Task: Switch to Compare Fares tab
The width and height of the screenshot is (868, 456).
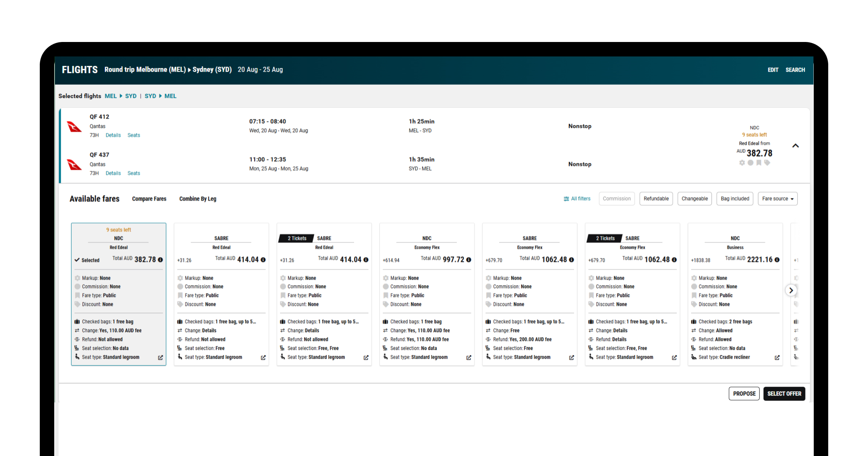Action: tap(149, 199)
